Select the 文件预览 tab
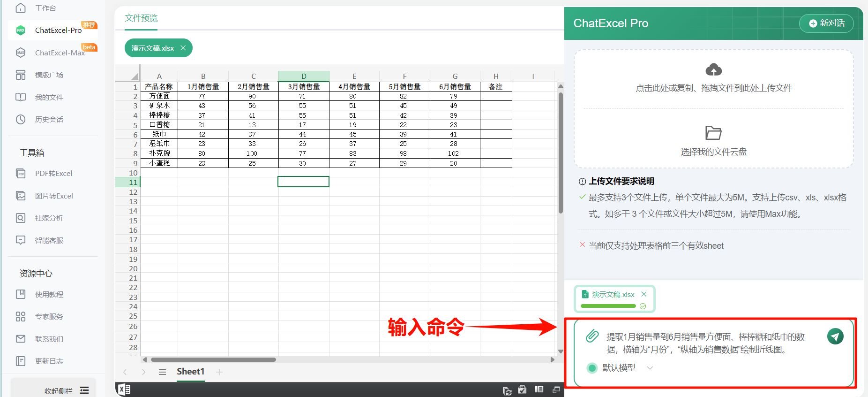The width and height of the screenshot is (868, 397). point(141,18)
